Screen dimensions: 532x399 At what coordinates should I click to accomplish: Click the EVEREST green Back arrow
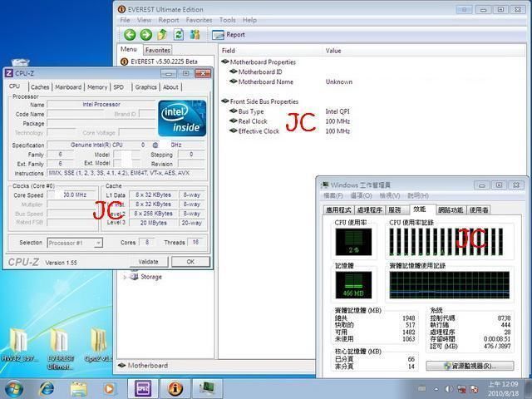pyautogui.click(x=130, y=35)
